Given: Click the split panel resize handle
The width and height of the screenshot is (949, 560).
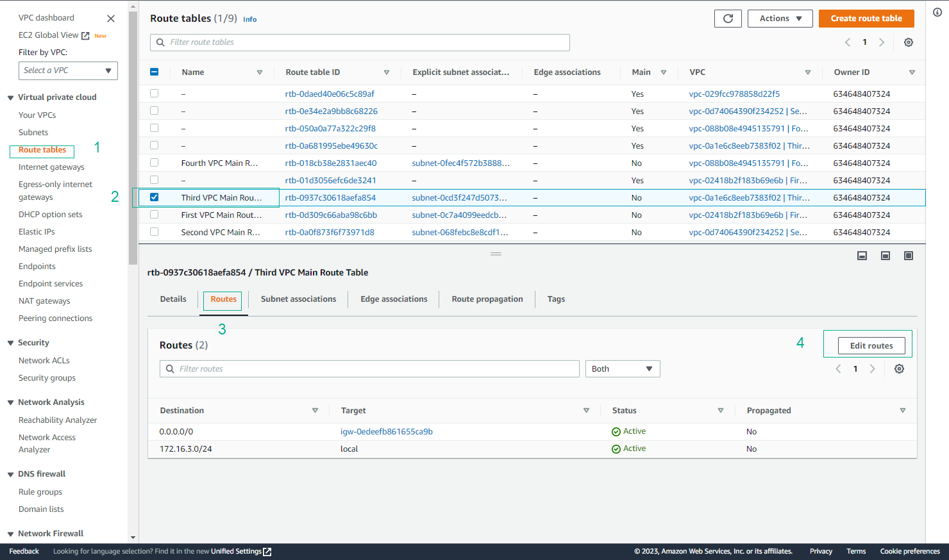Looking at the screenshot, I should [x=496, y=254].
